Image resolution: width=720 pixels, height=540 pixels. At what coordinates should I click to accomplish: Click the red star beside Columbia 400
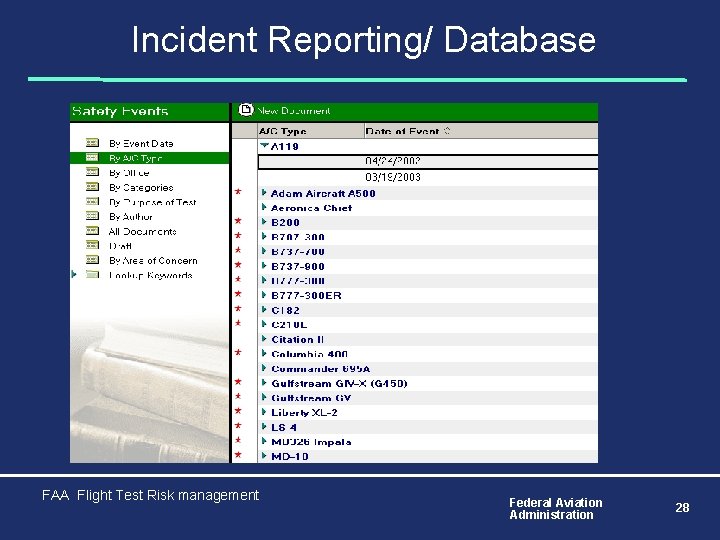click(x=238, y=353)
